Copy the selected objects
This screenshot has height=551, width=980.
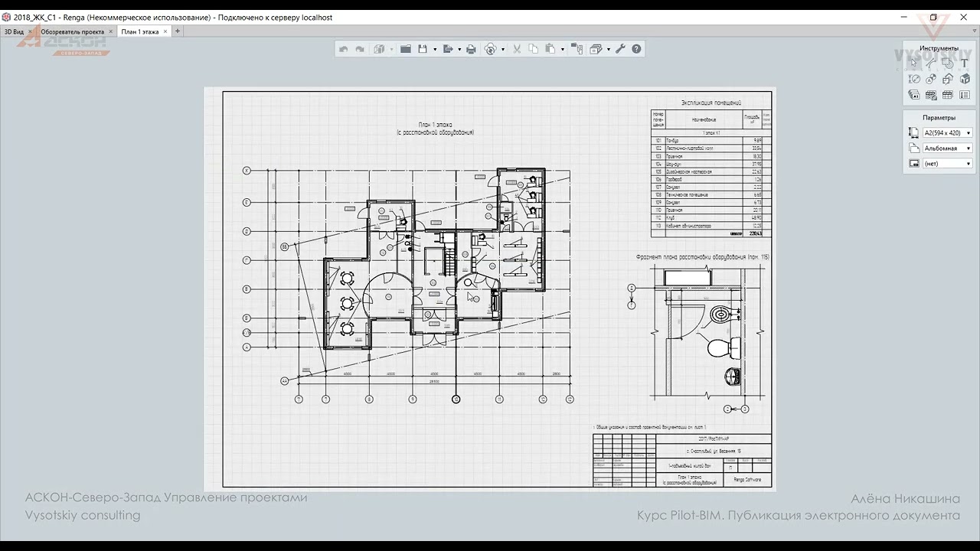point(534,49)
